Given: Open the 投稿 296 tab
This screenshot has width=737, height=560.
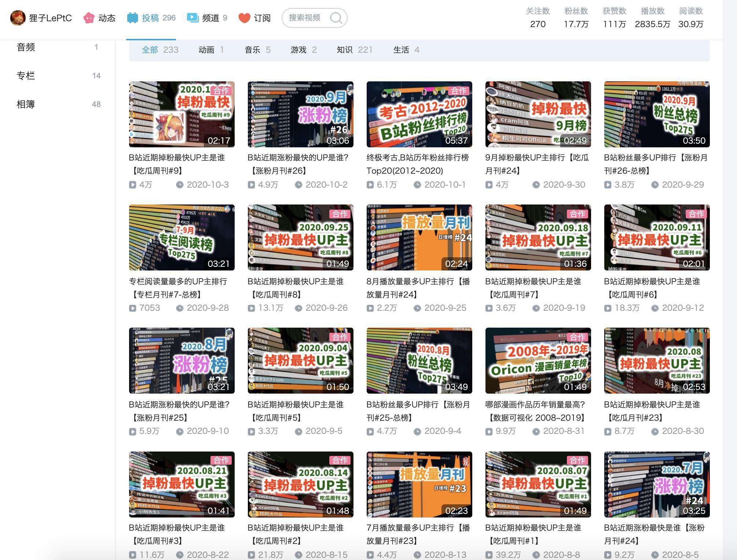Looking at the screenshot, I should (x=151, y=18).
